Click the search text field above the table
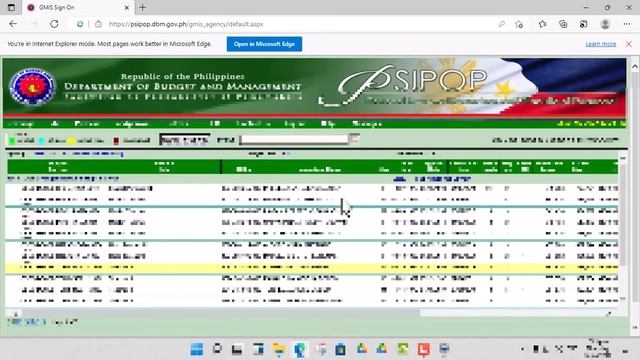Image resolution: width=640 pixels, height=360 pixels. pyautogui.click(x=294, y=139)
